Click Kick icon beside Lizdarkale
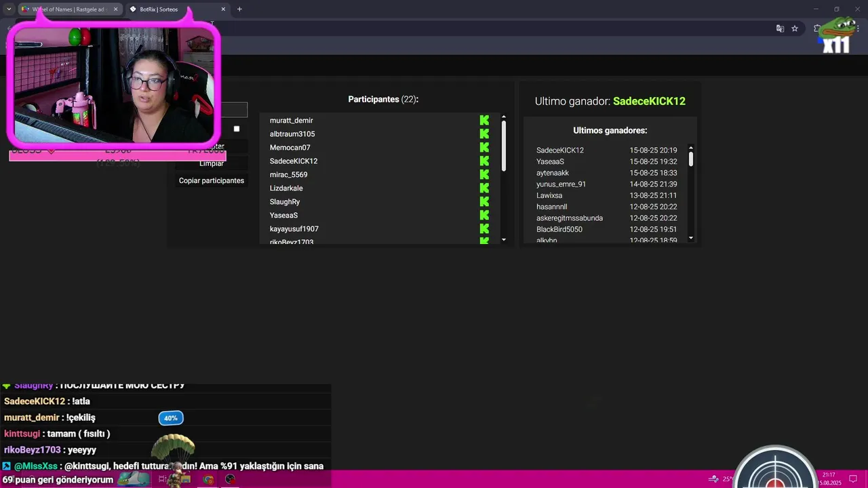The height and width of the screenshot is (488, 868). click(x=484, y=188)
